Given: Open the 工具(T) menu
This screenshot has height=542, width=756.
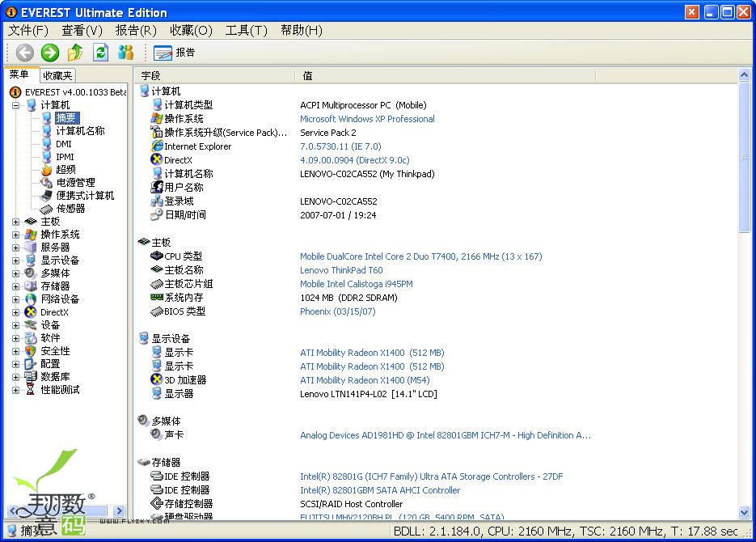Looking at the screenshot, I should (x=246, y=31).
